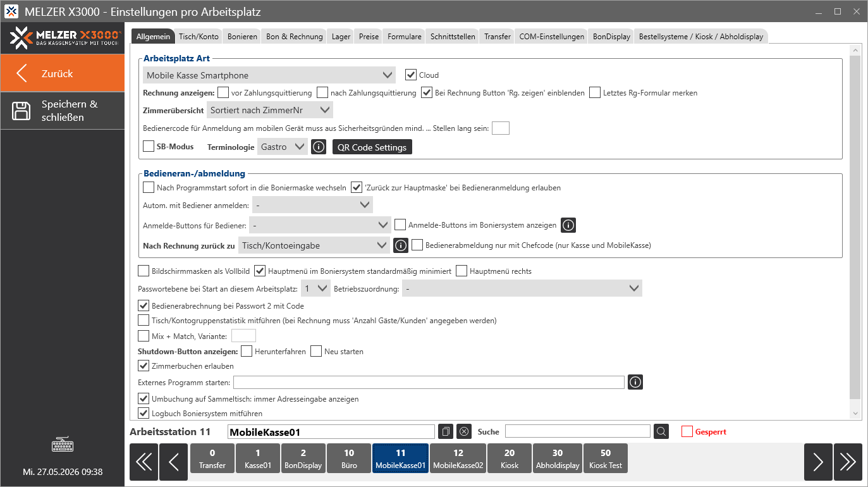Click the vertical scrollbar thumb in settings panel

pos(856,228)
